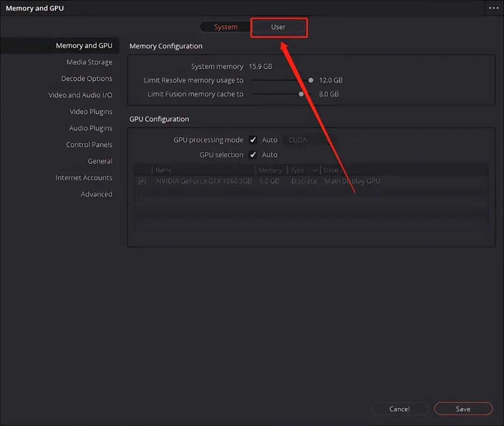Toggle NVIDIA GeForce GTX 1060 checkbox

142,181
